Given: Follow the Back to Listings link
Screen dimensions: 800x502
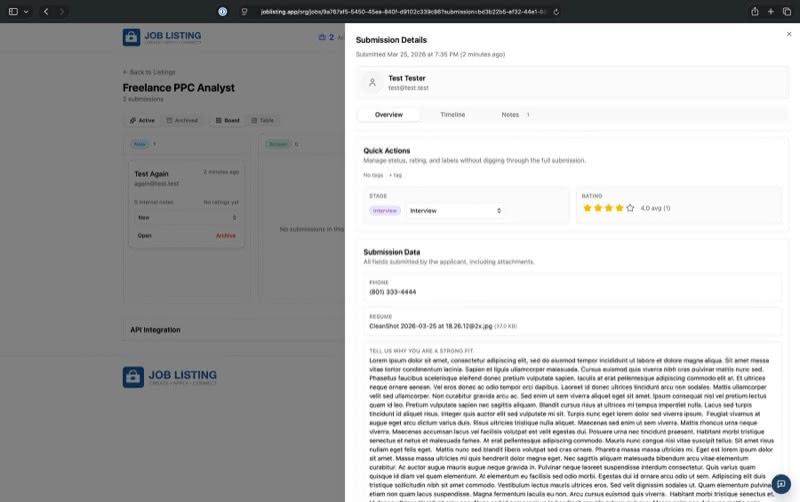Looking at the screenshot, I should (149, 72).
